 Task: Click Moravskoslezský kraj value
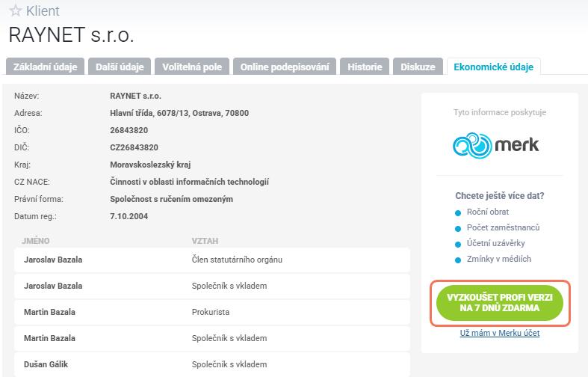click(x=150, y=165)
